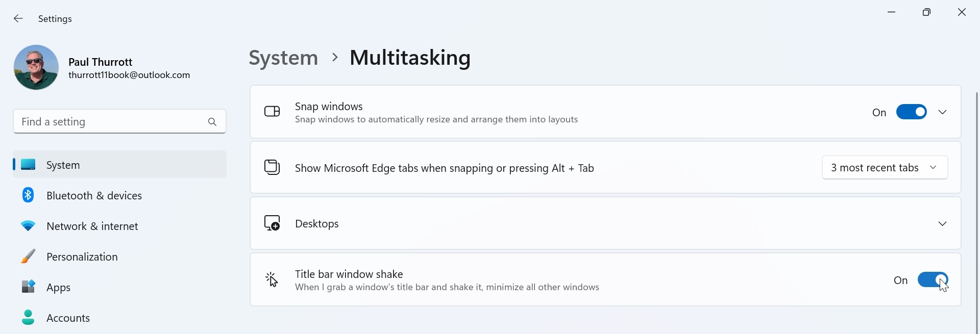Image resolution: width=980 pixels, height=334 pixels.
Task: Click the Personalization paintbrush icon
Action: [x=28, y=256]
